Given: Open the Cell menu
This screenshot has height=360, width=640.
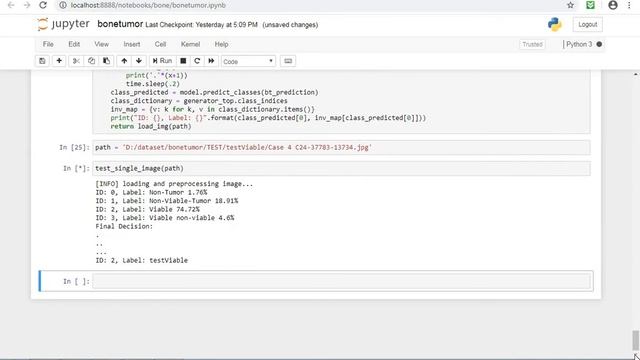Looking at the screenshot, I should (x=160, y=44).
